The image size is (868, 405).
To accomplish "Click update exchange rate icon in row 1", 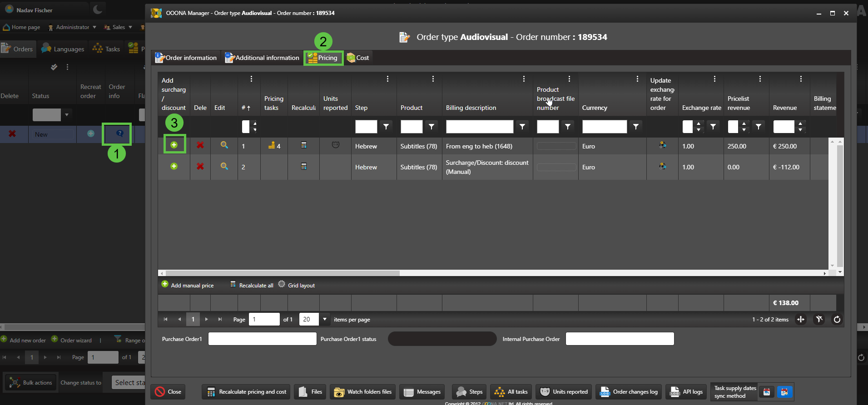I will 663,145.
